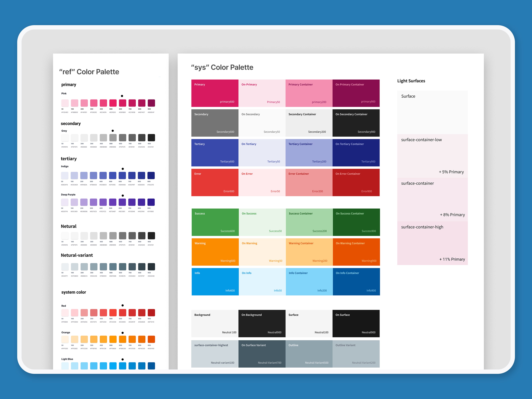
Task: Click the surface-container-low light surface block
Action: [432, 156]
